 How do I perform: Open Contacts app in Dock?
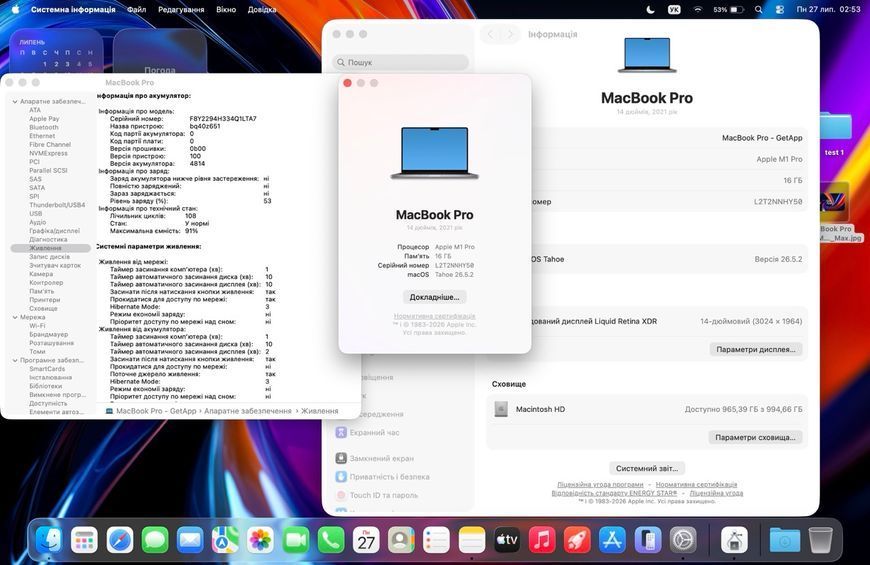pyautogui.click(x=401, y=539)
